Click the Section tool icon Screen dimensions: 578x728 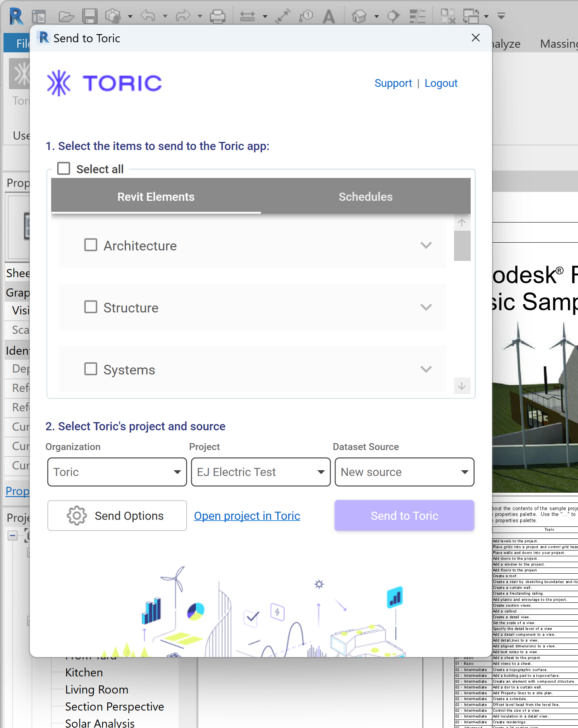tap(393, 16)
